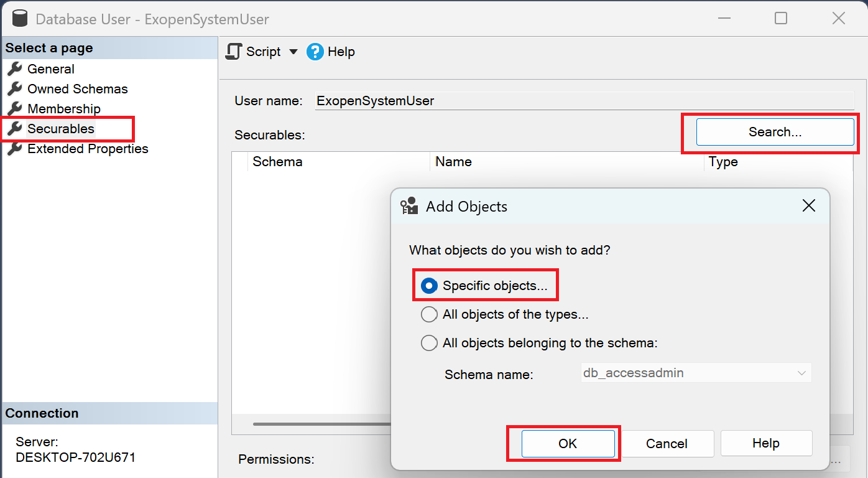Click the blue Help question mark icon

click(x=315, y=52)
